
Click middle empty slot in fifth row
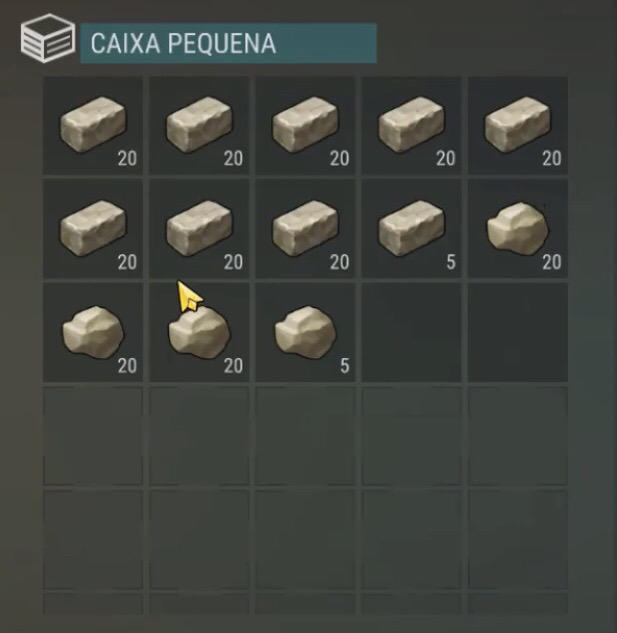coord(305,539)
